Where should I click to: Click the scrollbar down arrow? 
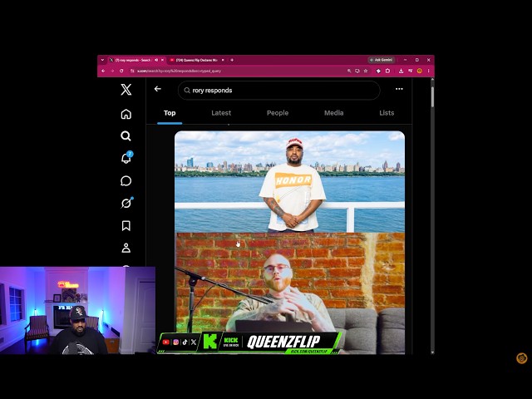coord(432,352)
